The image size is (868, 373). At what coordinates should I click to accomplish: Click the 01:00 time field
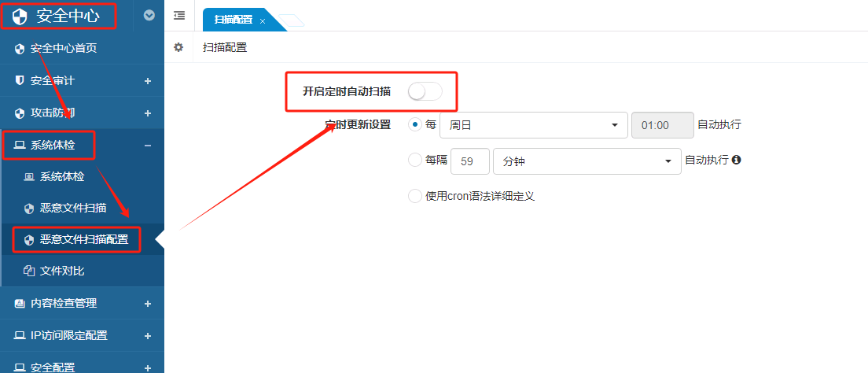662,125
